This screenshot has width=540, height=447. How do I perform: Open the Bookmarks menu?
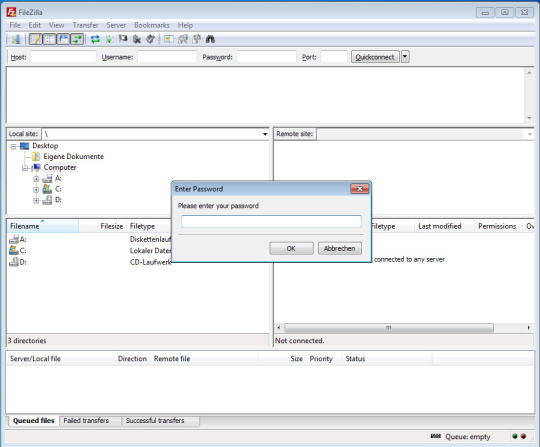(x=152, y=25)
